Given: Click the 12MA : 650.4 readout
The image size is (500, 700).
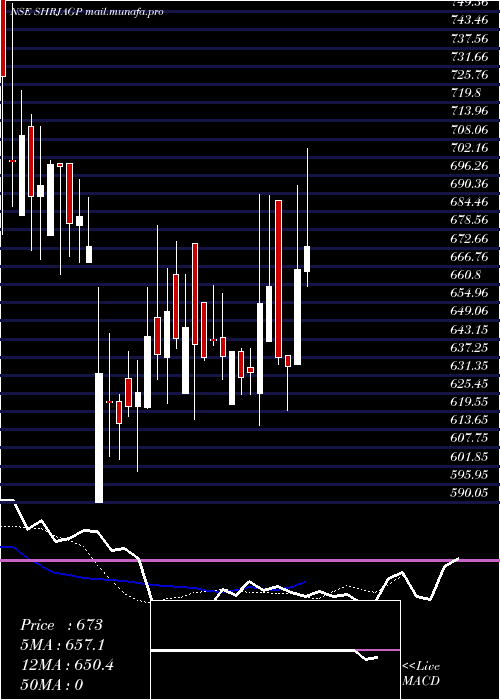Looking at the screenshot, I should click(x=67, y=665).
